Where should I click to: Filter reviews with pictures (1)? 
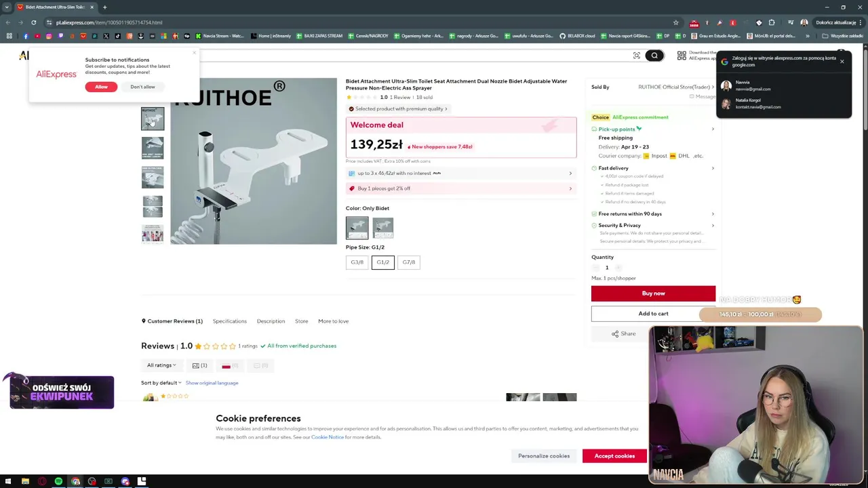point(199,365)
